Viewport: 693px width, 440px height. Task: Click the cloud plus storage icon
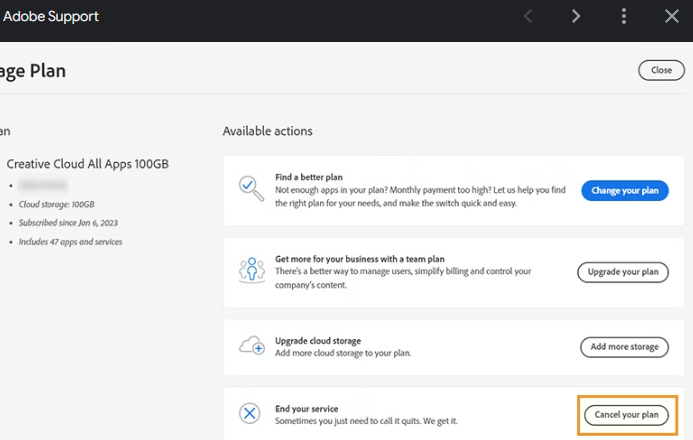tap(250, 346)
